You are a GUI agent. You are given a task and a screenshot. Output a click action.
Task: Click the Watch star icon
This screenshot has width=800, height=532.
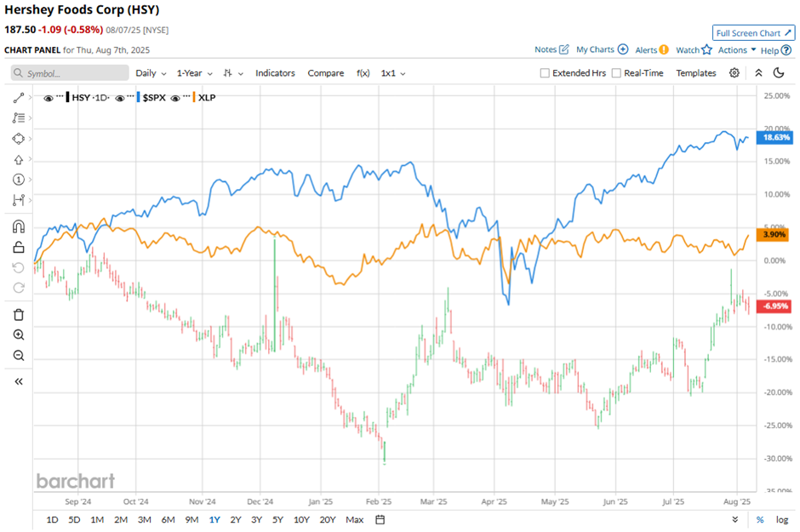click(x=706, y=49)
